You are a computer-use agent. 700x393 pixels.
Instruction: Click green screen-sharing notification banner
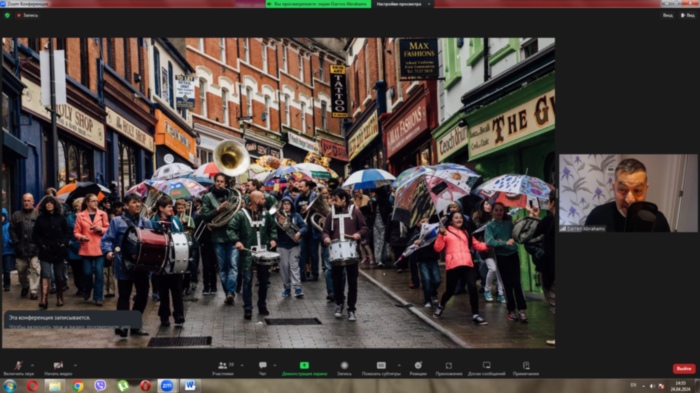click(318, 4)
